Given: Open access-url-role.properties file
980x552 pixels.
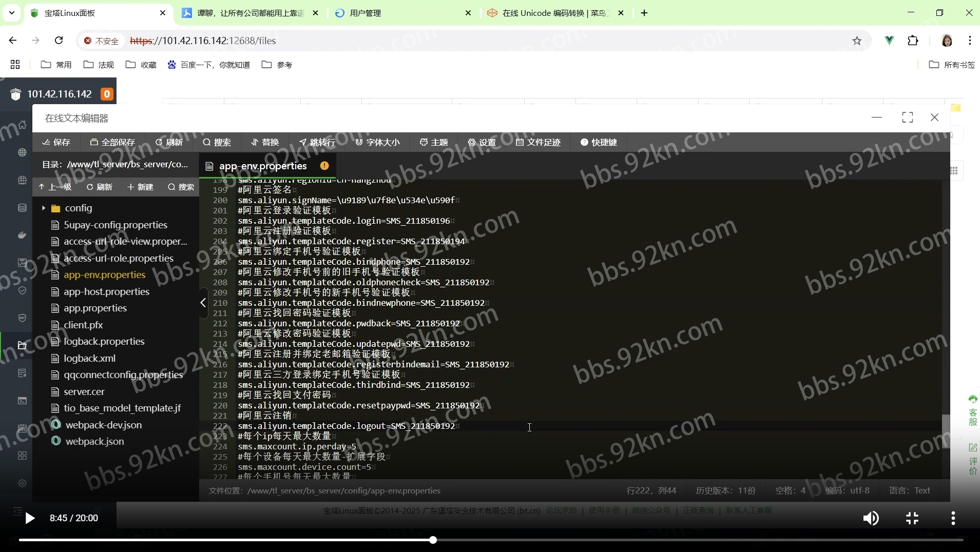Looking at the screenshot, I should pos(118,258).
